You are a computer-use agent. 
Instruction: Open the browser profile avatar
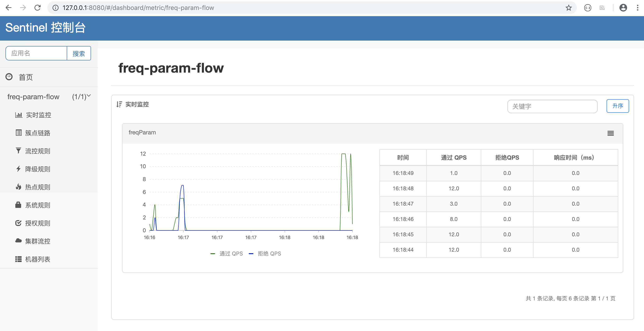tap(623, 8)
